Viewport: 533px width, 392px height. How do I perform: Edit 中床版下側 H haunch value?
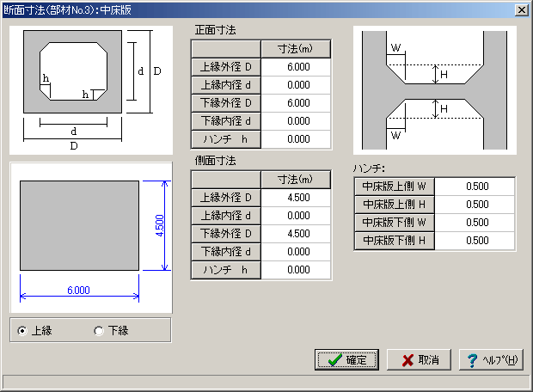point(475,241)
